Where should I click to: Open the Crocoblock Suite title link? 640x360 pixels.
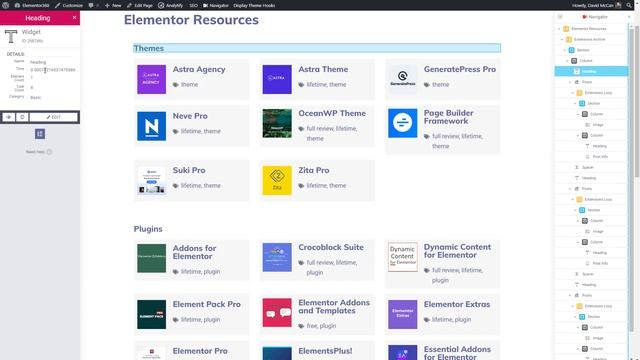click(331, 247)
